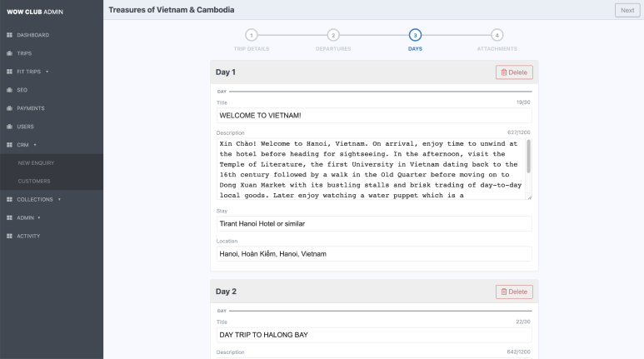Click trash icon on Day 1 Delete

(504, 72)
